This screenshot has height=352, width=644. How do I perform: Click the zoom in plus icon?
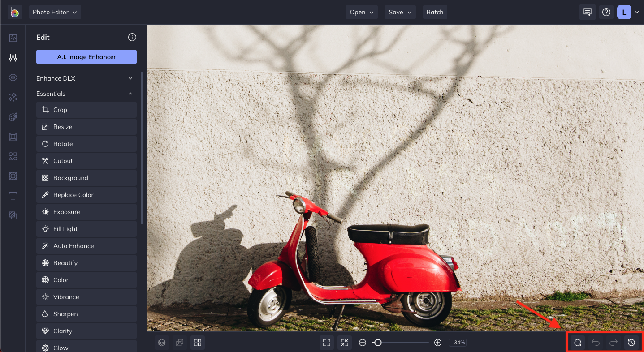(438, 343)
